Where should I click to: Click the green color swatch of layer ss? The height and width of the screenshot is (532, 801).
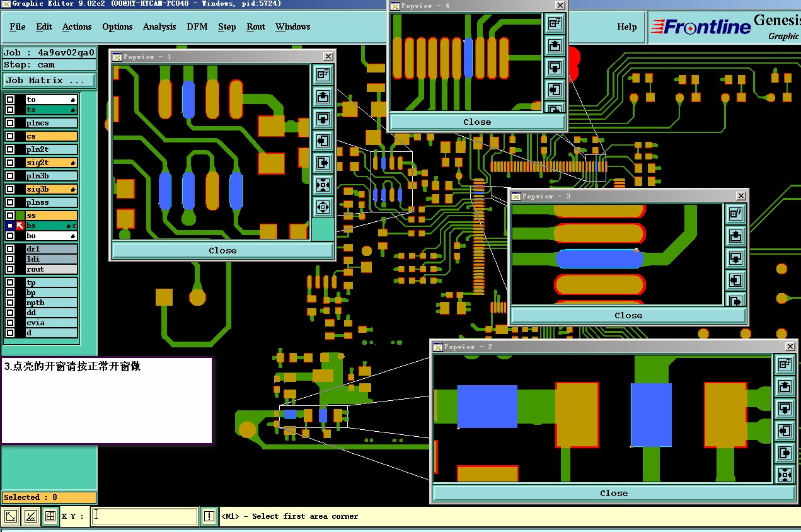click(21, 216)
